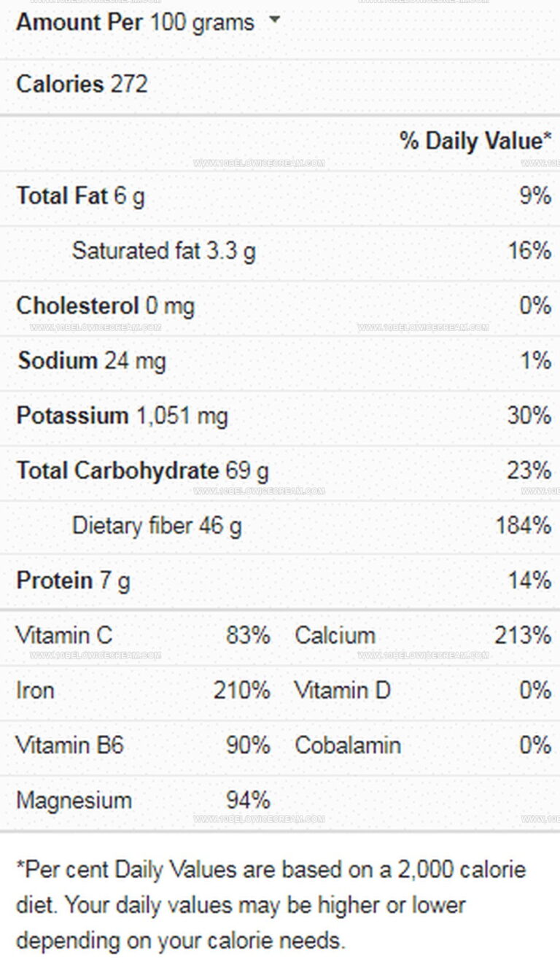Select the Total Fat 6 g row
560x975 pixels.
[x=280, y=196]
